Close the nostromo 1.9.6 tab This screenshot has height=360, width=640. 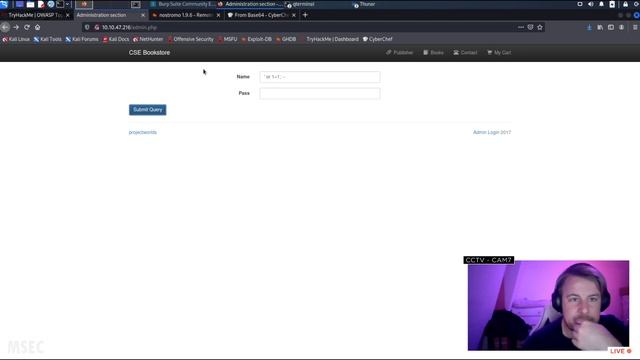(218, 15)
